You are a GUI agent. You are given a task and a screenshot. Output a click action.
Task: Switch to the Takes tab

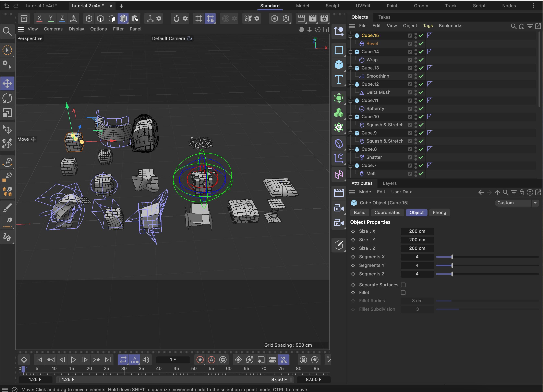click(384, 17)
